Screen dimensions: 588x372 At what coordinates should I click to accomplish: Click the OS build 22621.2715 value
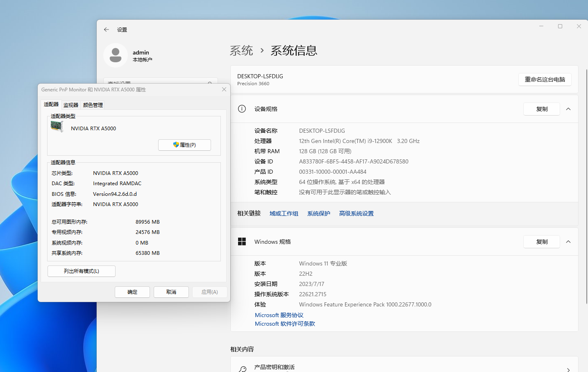(313, 294)
